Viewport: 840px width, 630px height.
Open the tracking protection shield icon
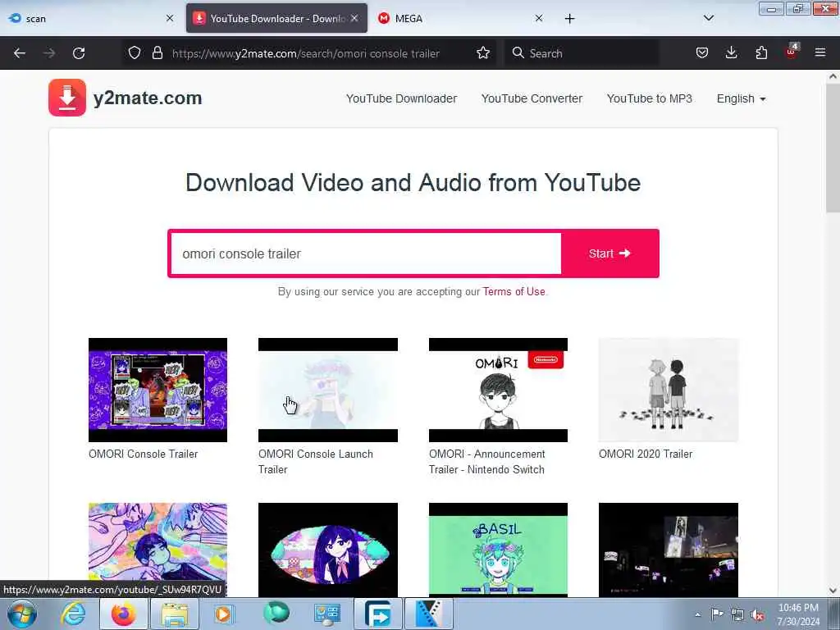[x=135, y=52]
